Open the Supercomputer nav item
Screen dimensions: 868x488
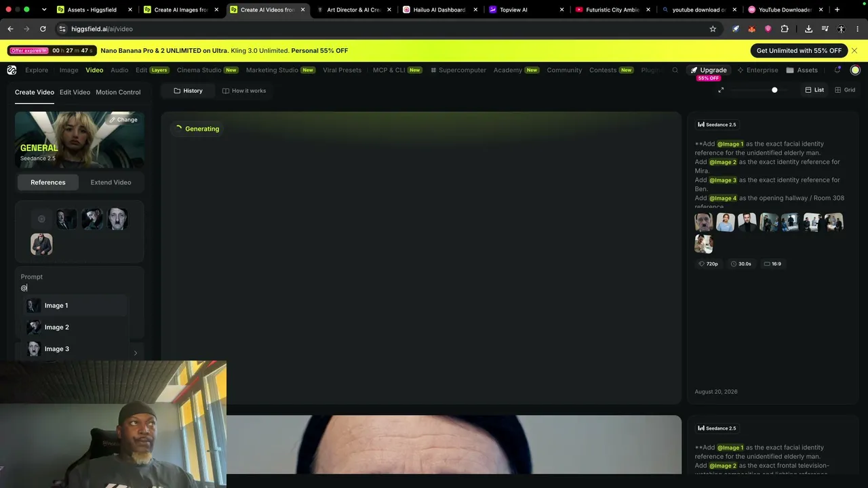pos(458,70)
